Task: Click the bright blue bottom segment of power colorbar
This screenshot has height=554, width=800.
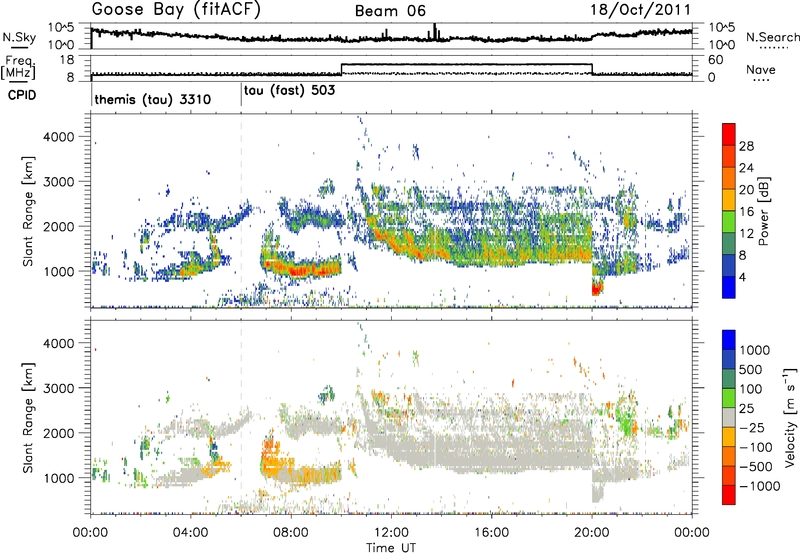Action: 729,287
